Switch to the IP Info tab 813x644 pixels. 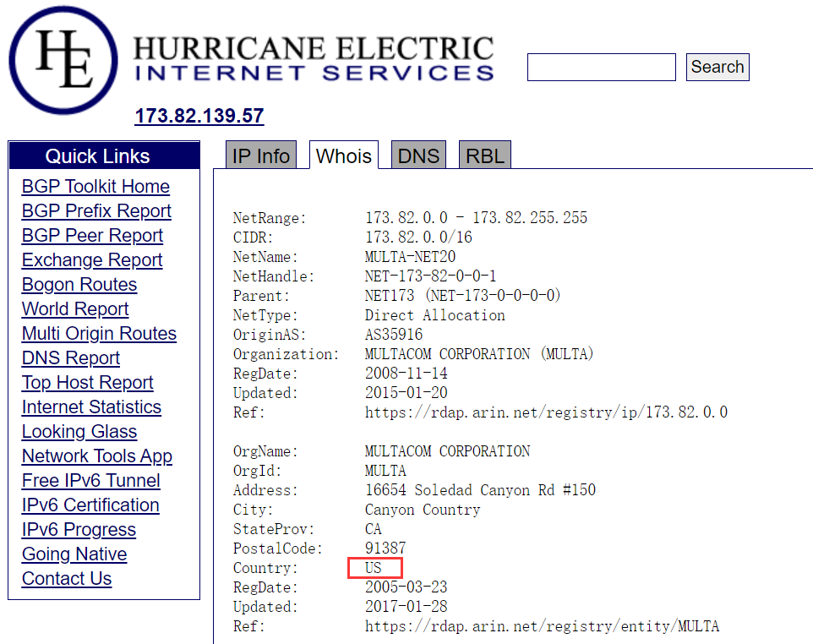click(261, 155)
